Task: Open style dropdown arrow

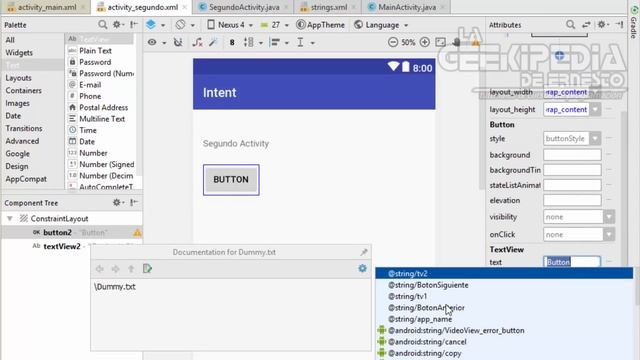Action: pyautogui.click(x=595, y=139)
